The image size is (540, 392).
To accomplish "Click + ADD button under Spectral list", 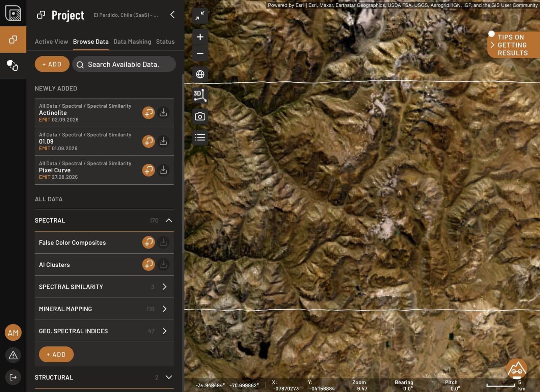I will coord(56,355).
